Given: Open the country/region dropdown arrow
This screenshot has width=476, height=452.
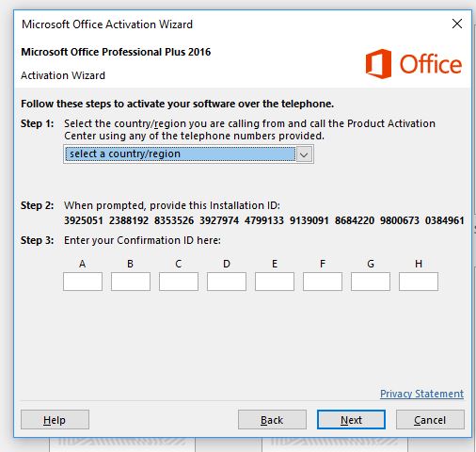Looking at the screenshot, I should coord(304,154).
